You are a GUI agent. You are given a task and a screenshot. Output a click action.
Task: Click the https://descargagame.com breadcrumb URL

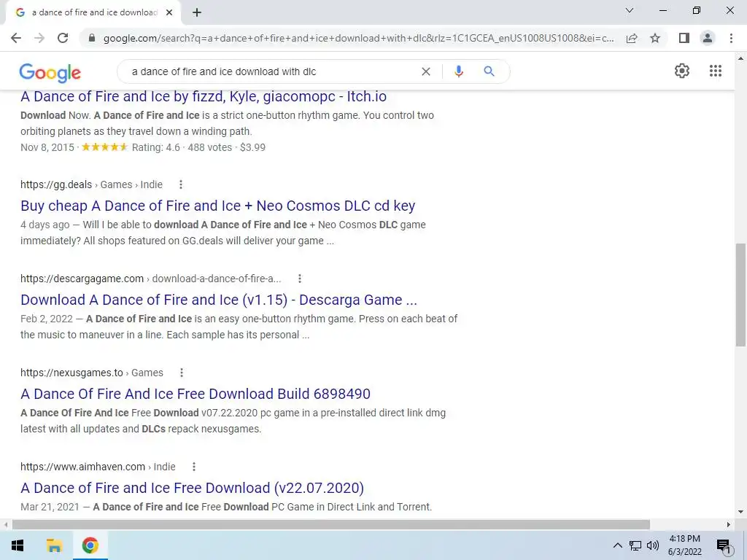82,279
